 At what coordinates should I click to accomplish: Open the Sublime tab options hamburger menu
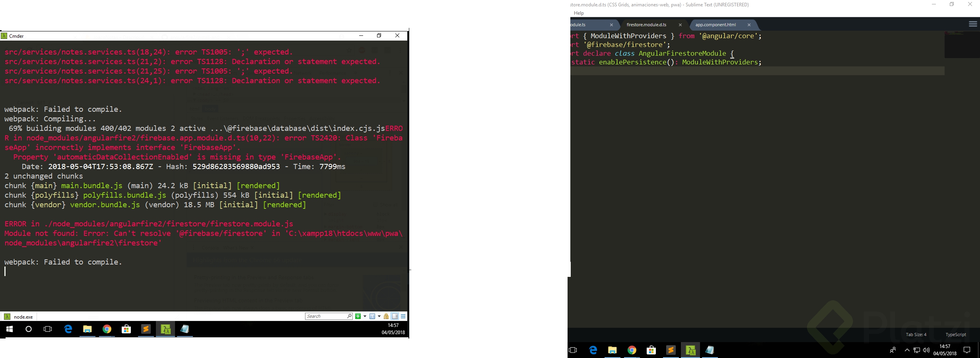click(973, 24)
